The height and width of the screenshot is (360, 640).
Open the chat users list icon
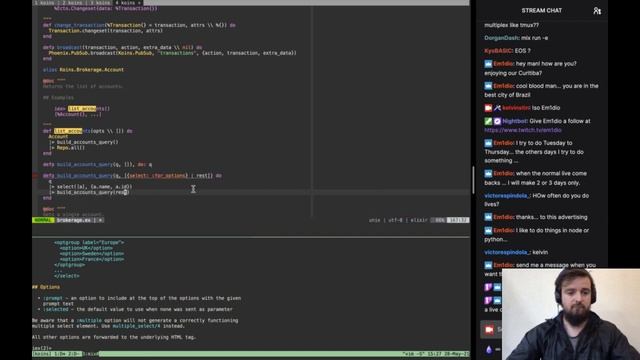pos(597,11)
